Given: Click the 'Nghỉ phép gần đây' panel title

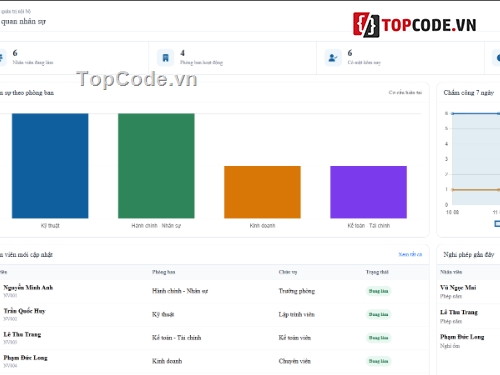Looking at the screenshot, I should [469, 255].
